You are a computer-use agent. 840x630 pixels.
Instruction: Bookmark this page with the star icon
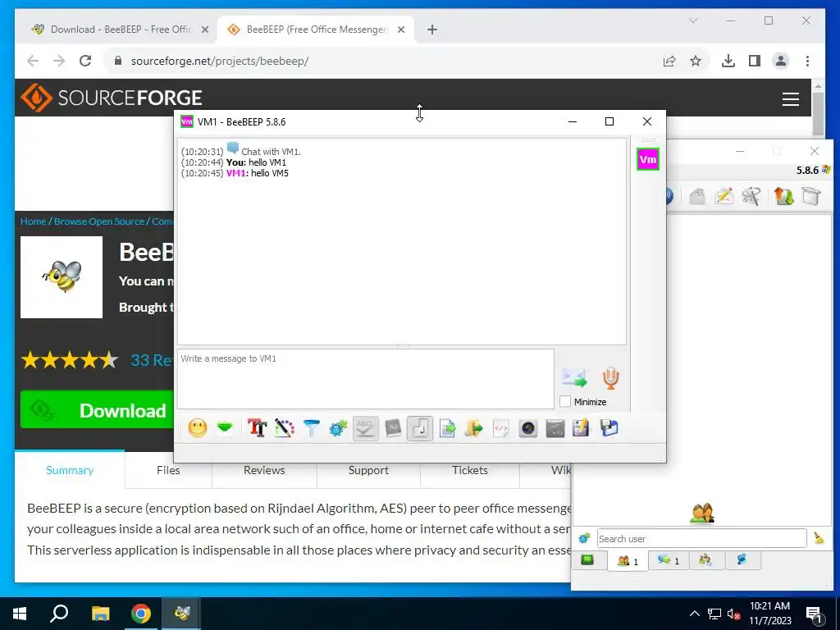(696, 61)
